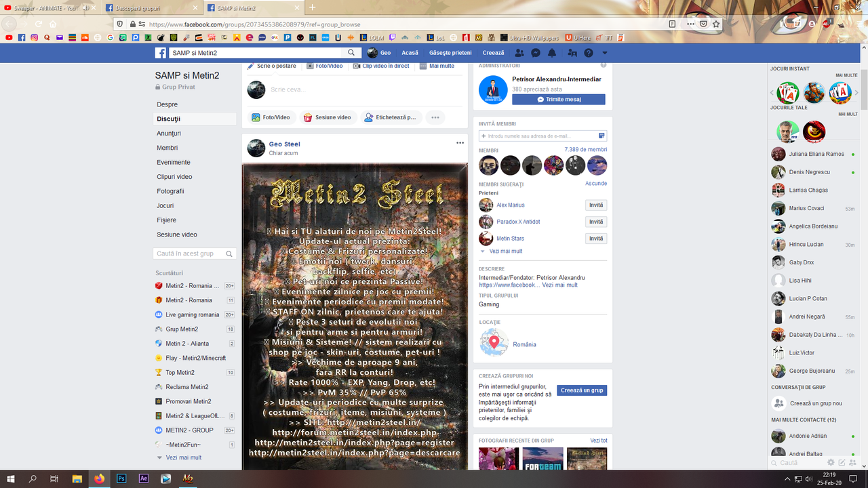Hide suggested members with Ascunde

click(x=596, y=184)
